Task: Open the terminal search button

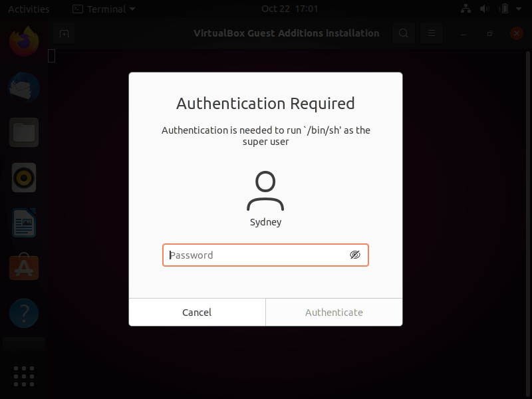Action: pyautogui.click(x=404, y=33)
